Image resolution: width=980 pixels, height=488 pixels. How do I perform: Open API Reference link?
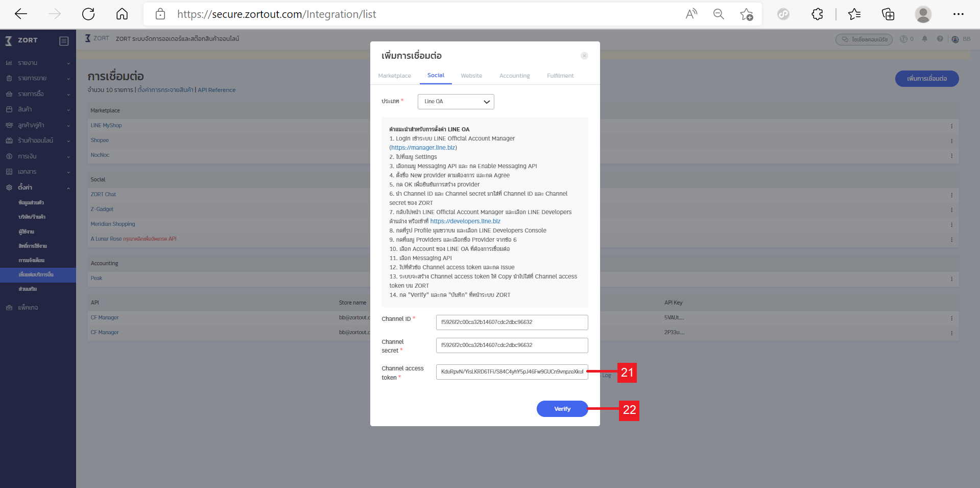click(217, 90)
